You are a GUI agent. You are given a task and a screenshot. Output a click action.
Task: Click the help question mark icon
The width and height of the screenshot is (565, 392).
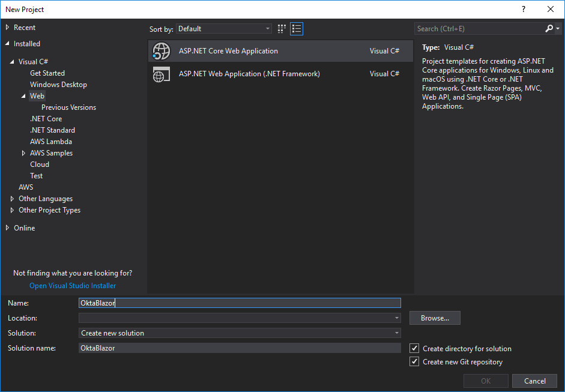coord(524,9)
